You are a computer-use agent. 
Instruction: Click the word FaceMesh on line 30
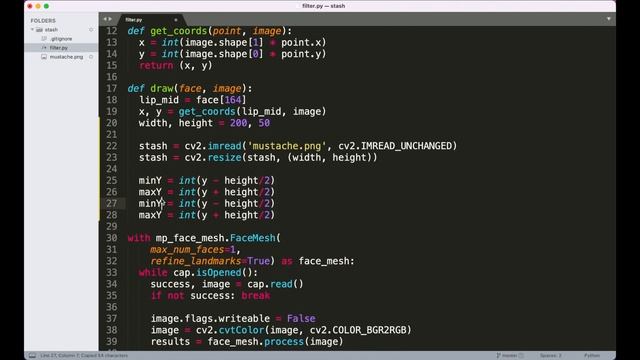[x=253, y=238]
